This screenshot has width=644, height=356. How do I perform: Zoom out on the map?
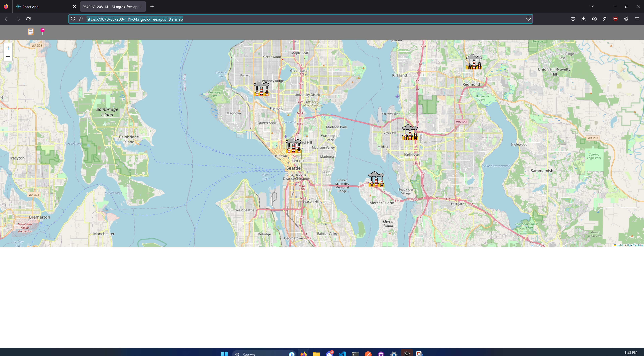(8, 57)
